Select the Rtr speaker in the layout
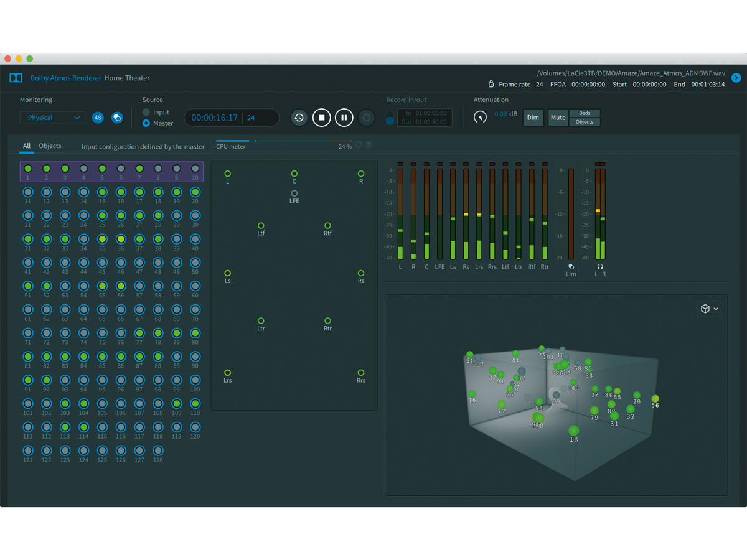Viewport: 747px width, 560px height. pyautogui.click(x=327, y=321)
